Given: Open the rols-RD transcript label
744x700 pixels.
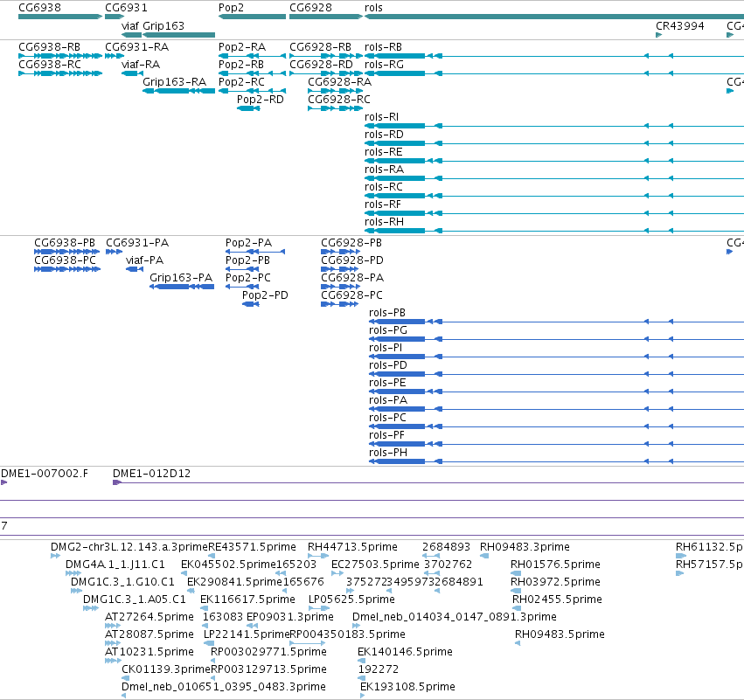Looking at the screenshot, I should coord(384,135).
